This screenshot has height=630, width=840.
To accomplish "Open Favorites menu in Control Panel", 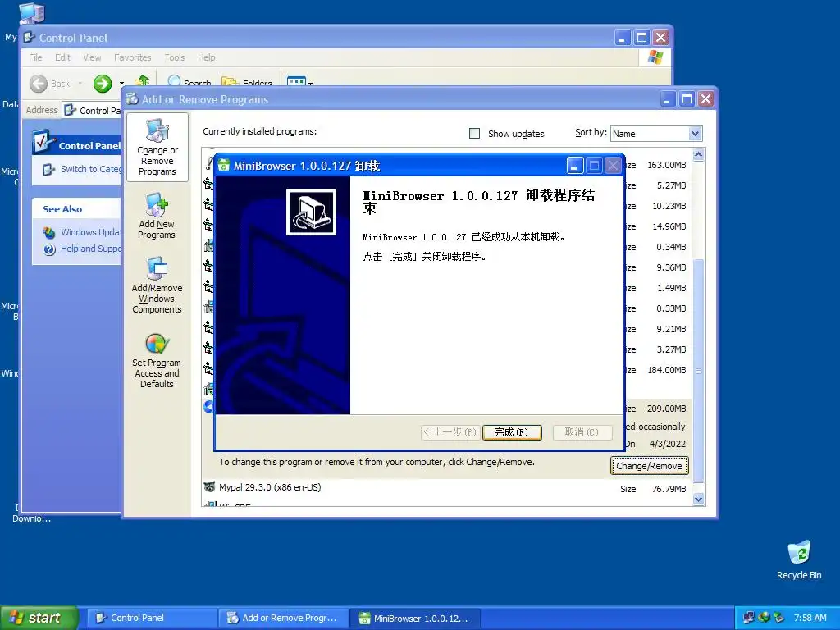I will (132, 57).
